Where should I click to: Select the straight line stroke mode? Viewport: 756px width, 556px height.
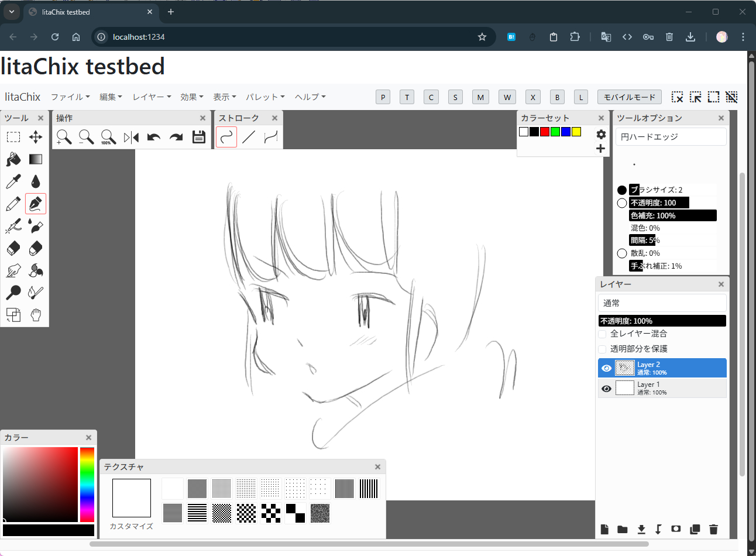tap(249, 137)
